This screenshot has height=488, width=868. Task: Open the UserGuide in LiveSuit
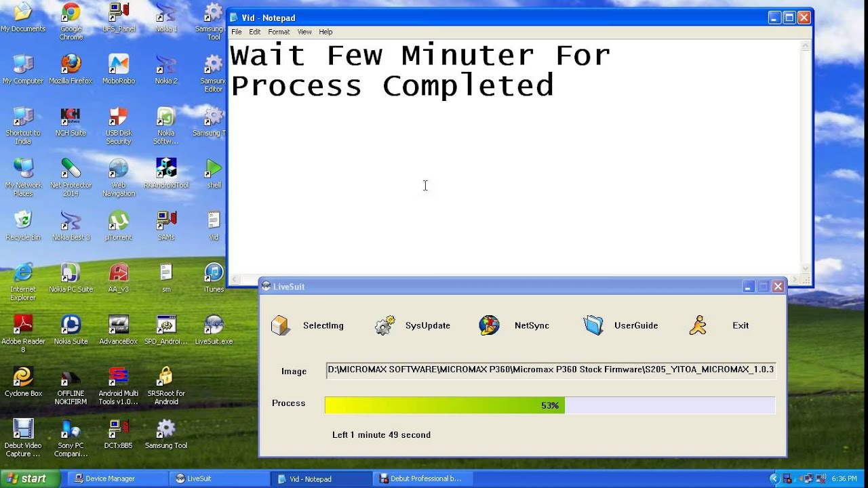click(620, 325)
